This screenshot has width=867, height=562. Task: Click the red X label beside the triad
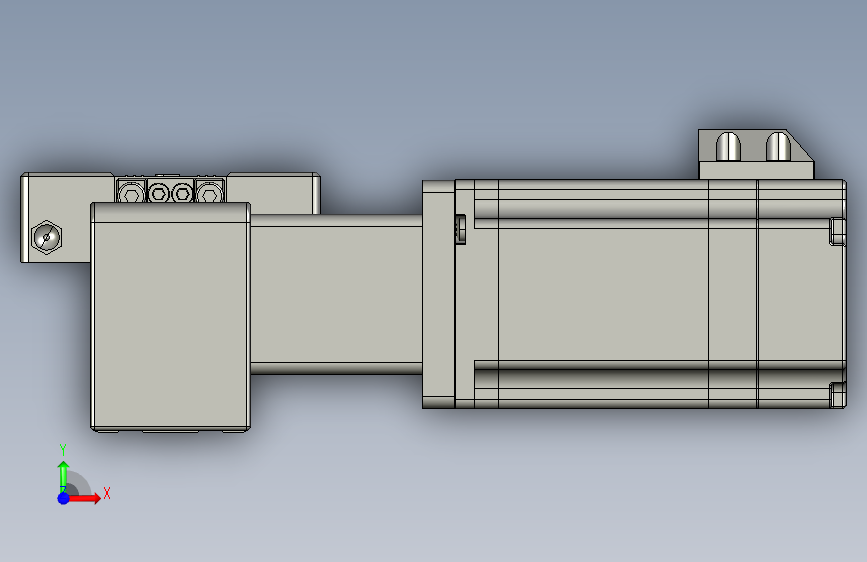[107, 493]
